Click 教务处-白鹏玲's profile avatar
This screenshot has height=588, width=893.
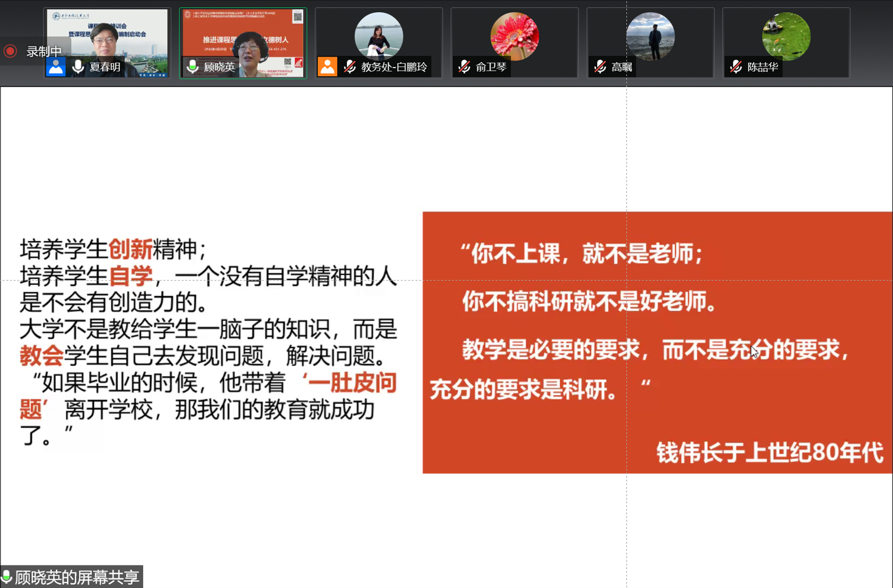pos(379,35)
